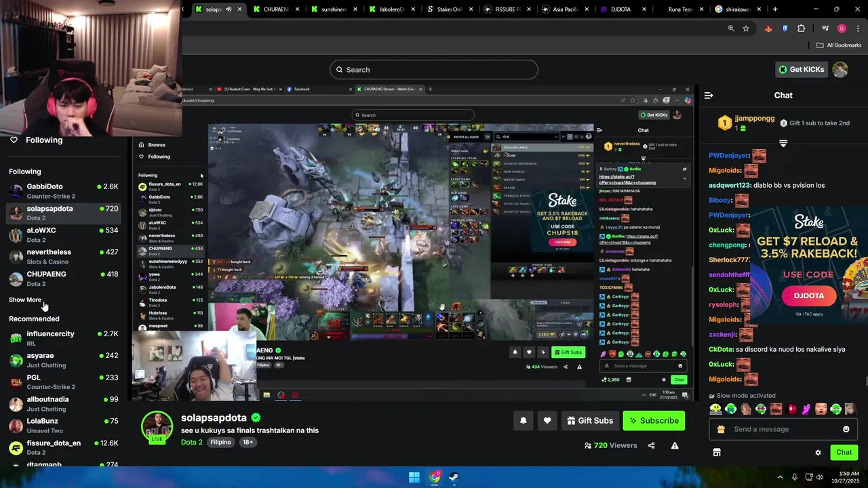Viewport: 868px width, 488px height.
Task: Open allboutnadia recommended channel
Action: click(x=64, y=404)
